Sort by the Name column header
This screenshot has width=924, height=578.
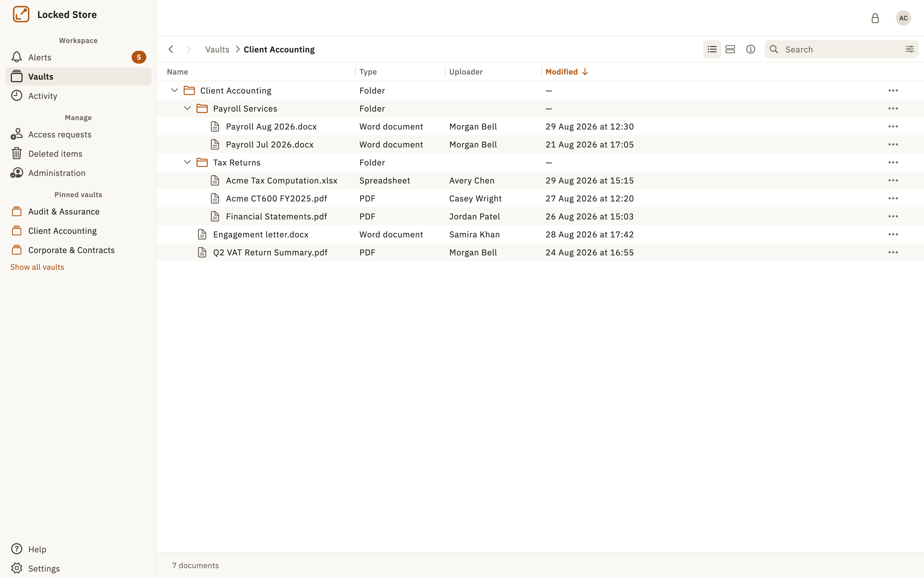click(178, 72)
